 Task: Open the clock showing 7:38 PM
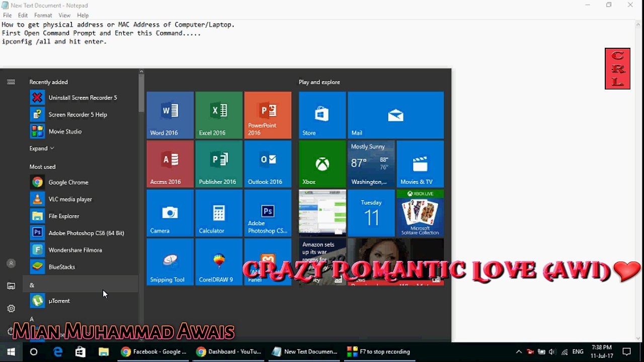tap(602, 352)
